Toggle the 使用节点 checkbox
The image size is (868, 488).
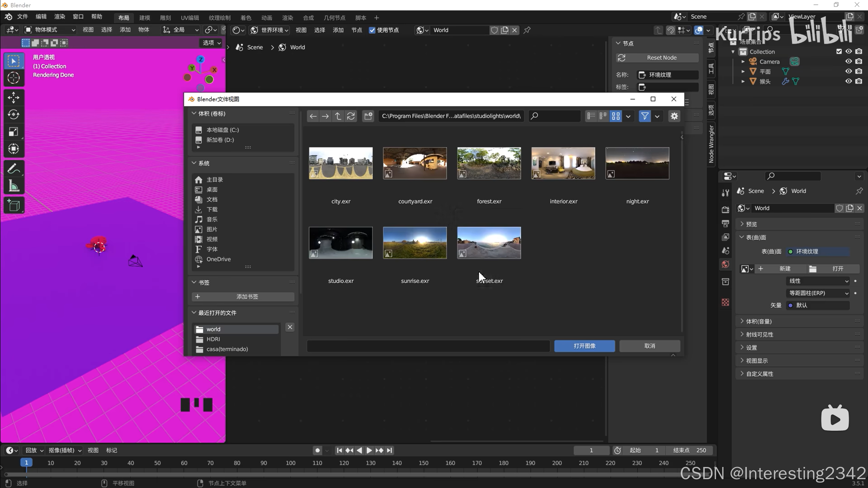click(372, 30)
